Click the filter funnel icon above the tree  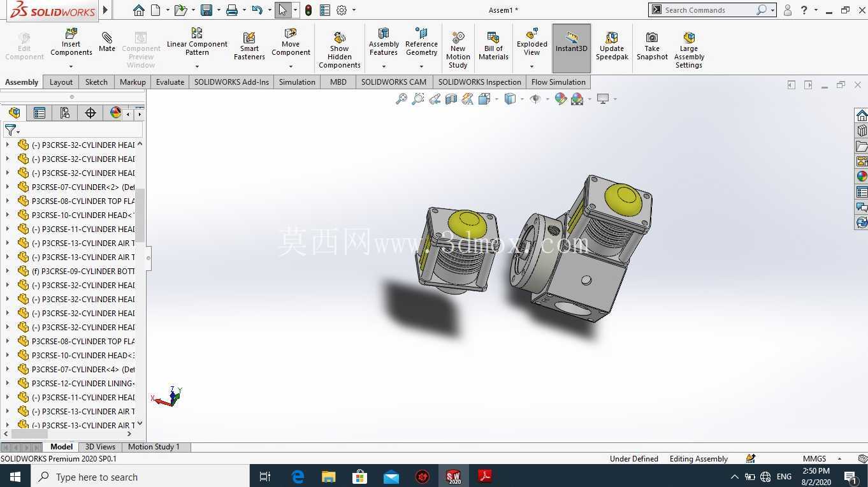click(x=10, y=130)
